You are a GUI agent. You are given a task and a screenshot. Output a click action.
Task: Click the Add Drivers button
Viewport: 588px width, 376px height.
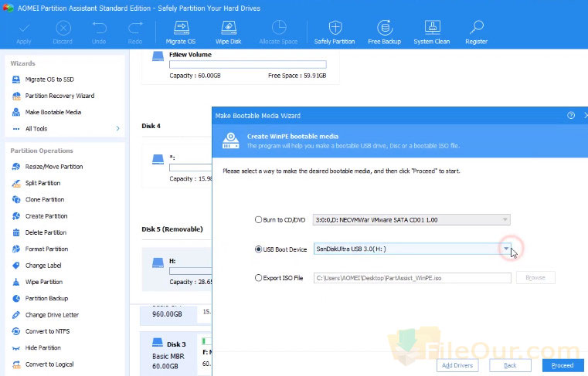[457, 365]
